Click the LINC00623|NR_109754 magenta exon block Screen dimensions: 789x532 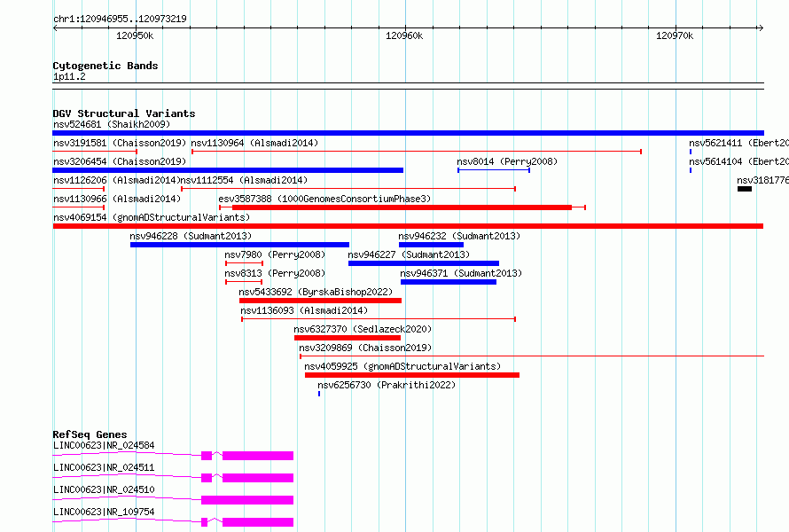point(258,522)
